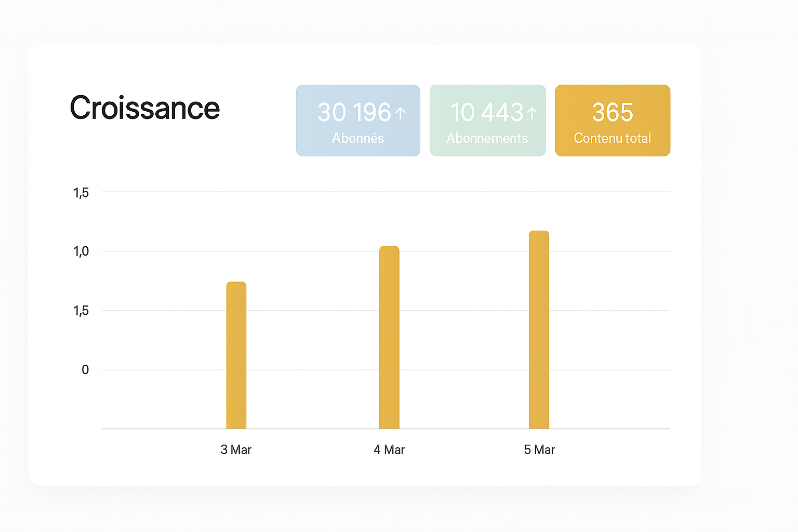Viewport: 798px width, 532px height.
Task: Click the 0 y-axis label
Action: coord(85,370)
